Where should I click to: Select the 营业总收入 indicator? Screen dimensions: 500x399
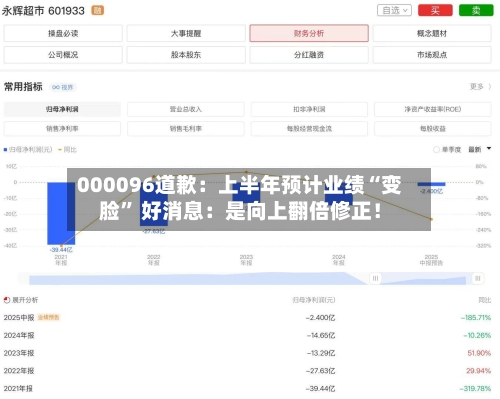tap(186, 109)
